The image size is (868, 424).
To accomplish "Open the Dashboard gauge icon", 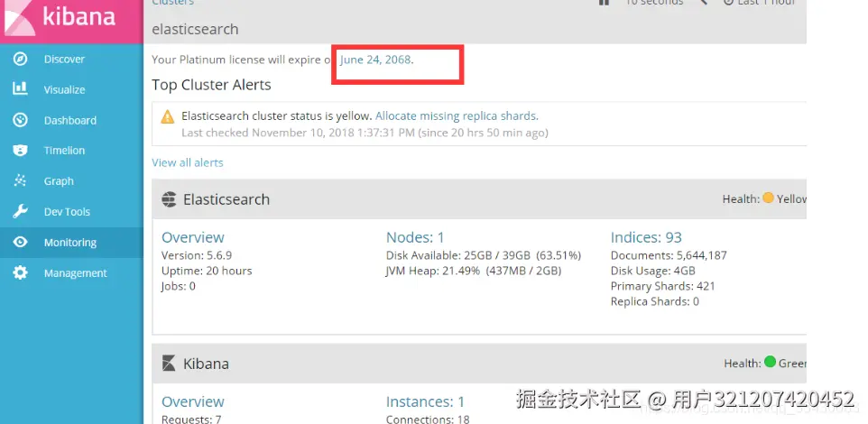I will [x=21, y=120].
